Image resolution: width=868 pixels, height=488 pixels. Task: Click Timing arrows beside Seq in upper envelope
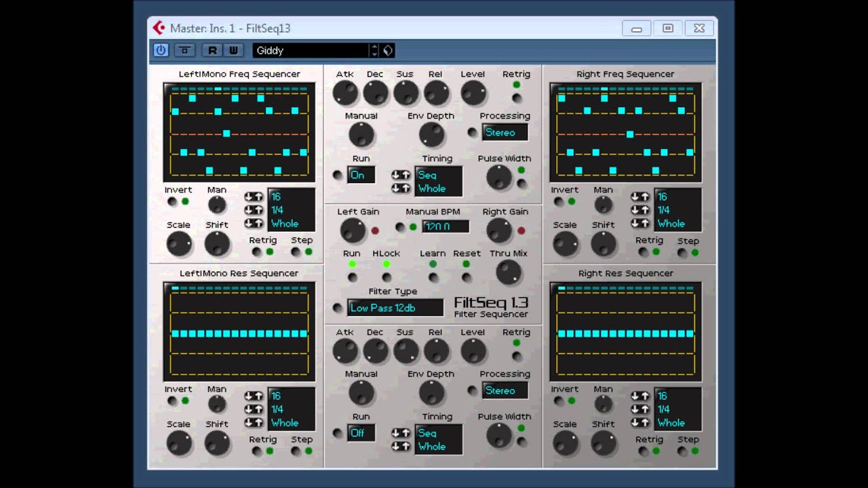pyautogui.click(x=401, y=175)
